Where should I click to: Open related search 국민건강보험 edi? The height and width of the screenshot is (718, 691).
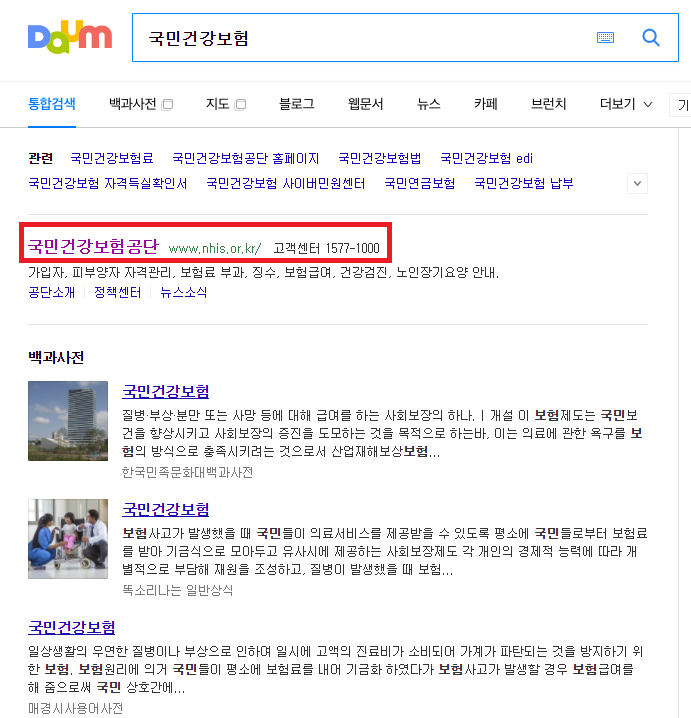[486, 158]
